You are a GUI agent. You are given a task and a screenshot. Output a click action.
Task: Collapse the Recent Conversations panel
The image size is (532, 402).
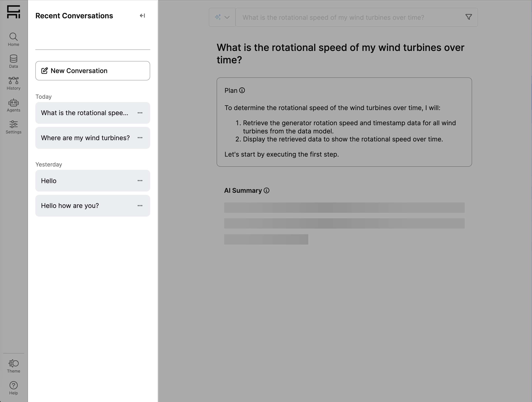pyautogui.click(x=142, y=16)
